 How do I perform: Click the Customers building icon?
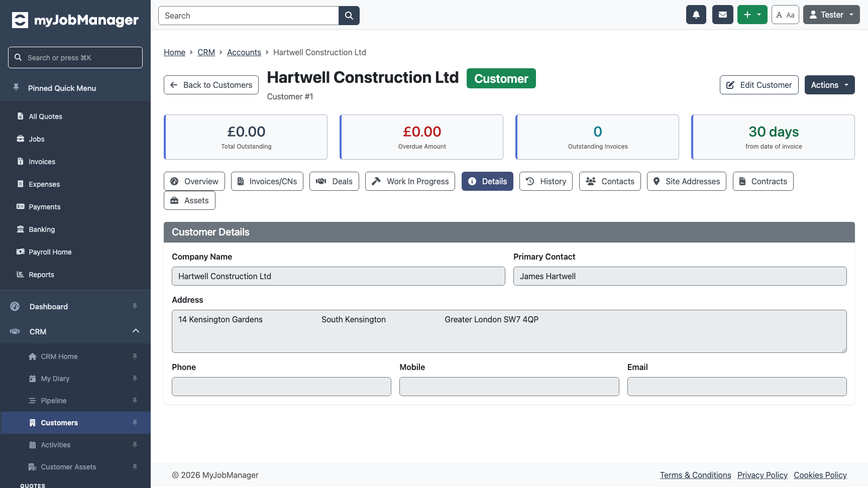(x=33, y=423)
